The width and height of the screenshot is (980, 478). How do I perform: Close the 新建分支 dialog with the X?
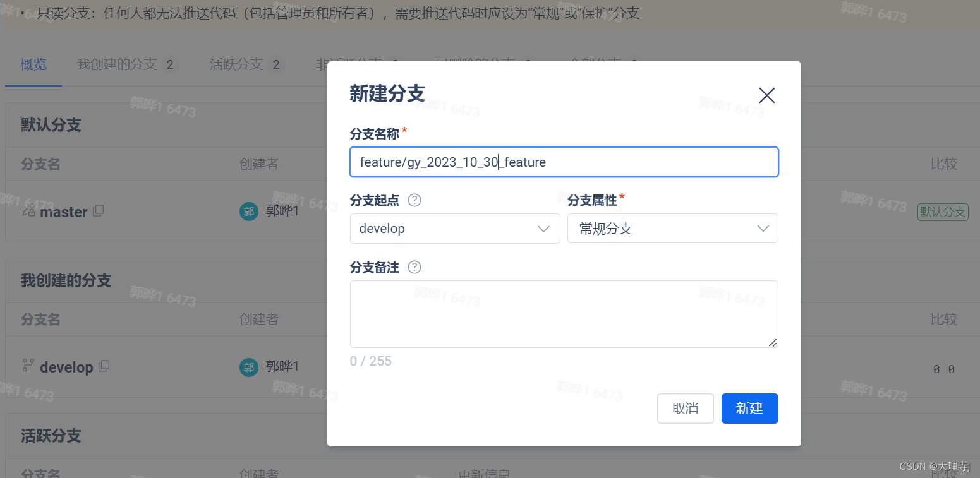766,95
